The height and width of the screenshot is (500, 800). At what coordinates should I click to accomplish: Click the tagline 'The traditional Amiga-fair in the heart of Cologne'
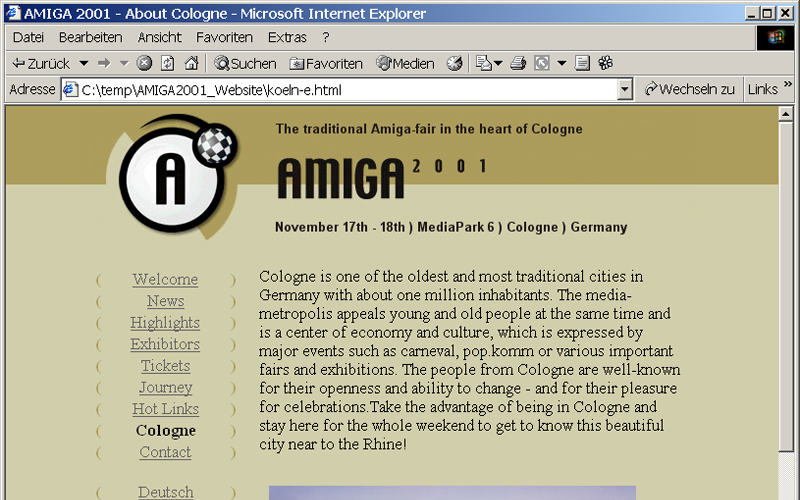pyautogui.click(x=429, y=129)
